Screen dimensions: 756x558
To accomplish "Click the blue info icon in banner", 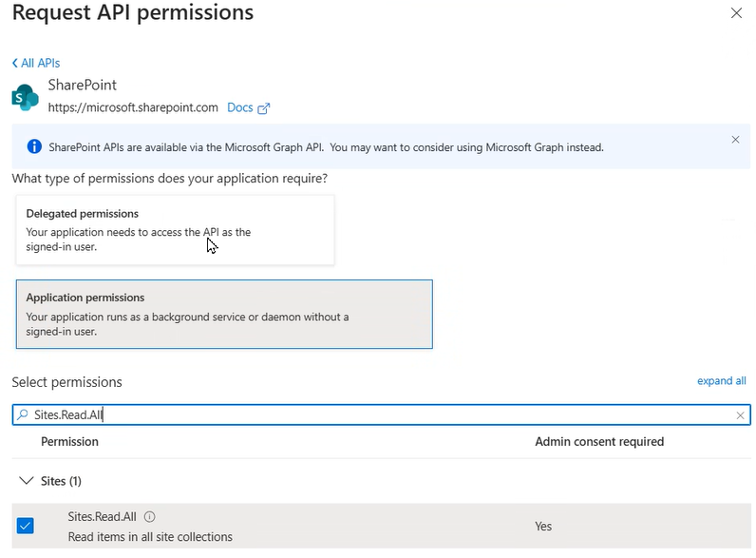I will pyautogui.click(x=34, y=146).
